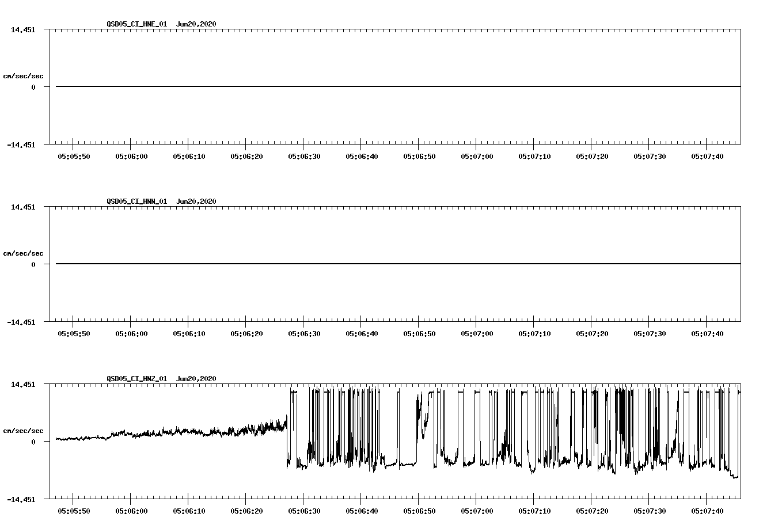This screenshot has height=532, width=782.
Task: Select the 05:05:50 time label under HNE plot
Action: [x=74, y=157]
